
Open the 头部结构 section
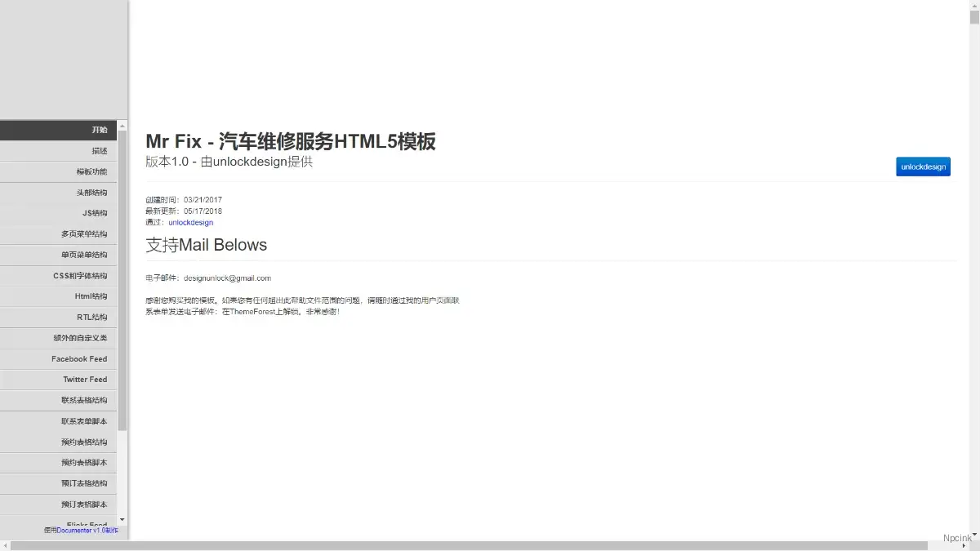91,193
